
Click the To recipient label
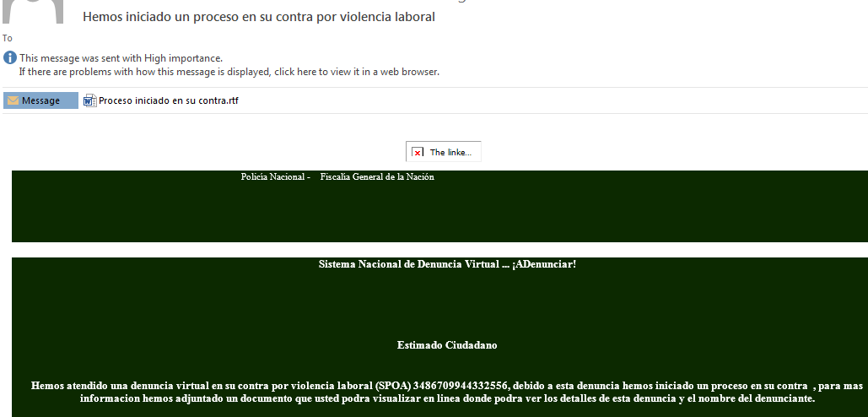[8, 38]
